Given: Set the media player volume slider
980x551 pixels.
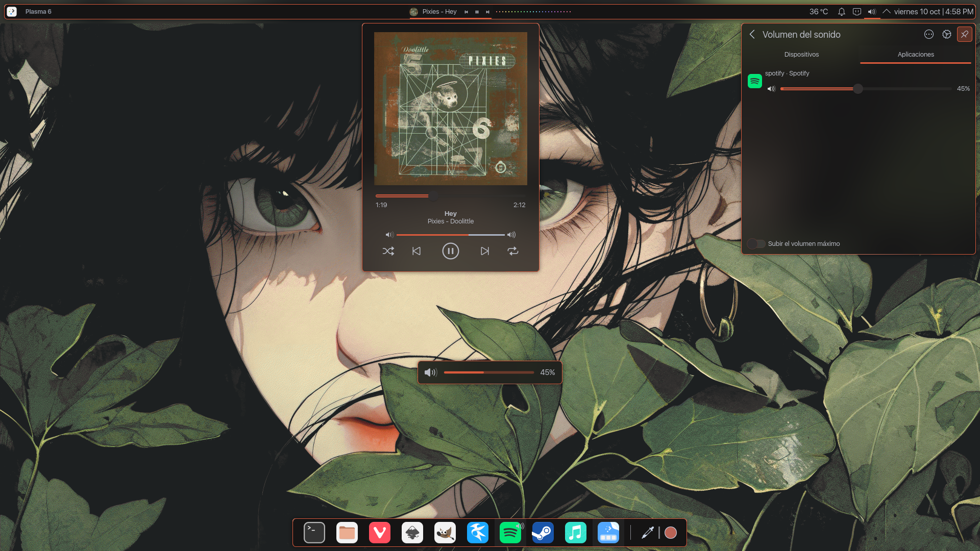Looking at the screenshot, I should click(451, 235).
